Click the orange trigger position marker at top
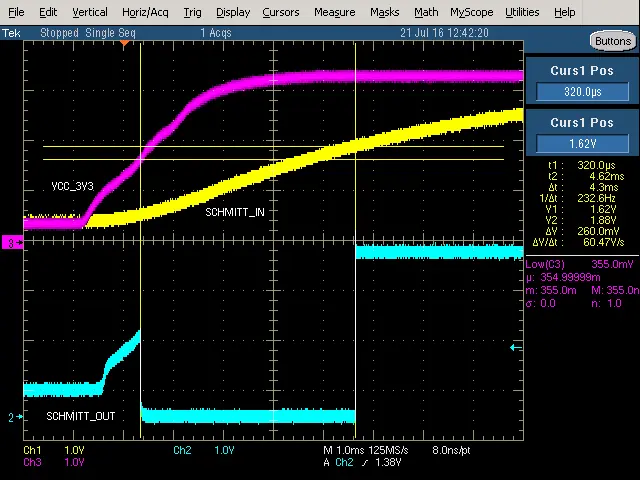640x480 pixels. tap(124, 43)
